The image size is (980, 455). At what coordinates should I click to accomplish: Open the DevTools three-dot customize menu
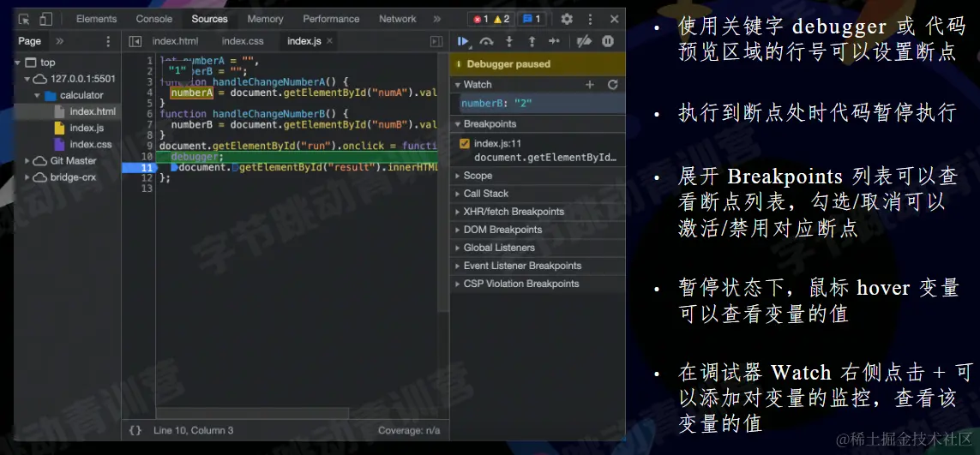590,19
